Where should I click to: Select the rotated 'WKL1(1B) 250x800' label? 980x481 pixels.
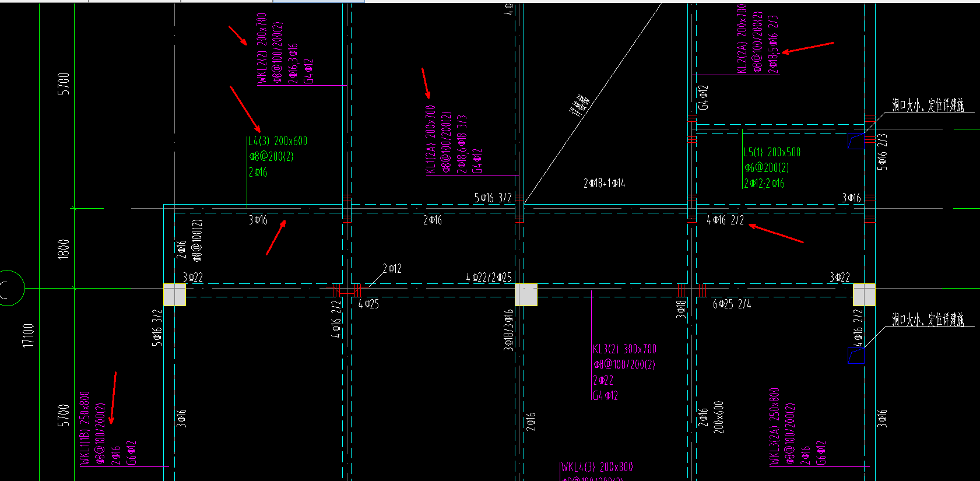85,429
